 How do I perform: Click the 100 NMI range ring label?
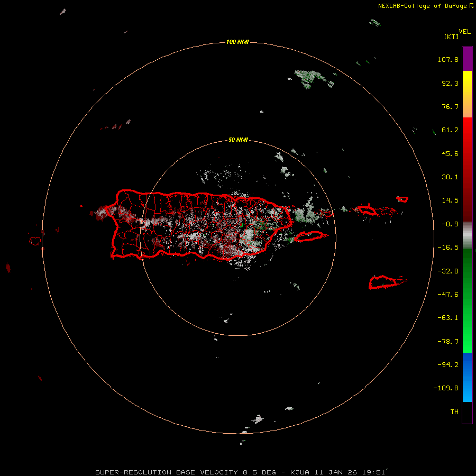click(237, 42)
